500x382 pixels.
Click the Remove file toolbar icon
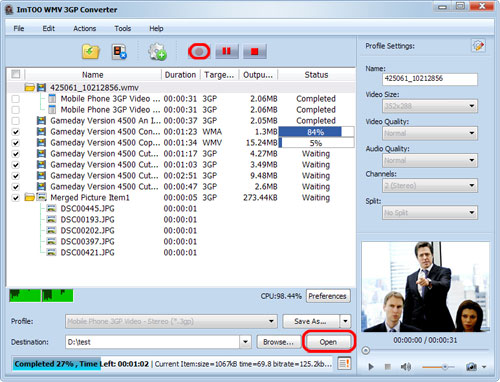[x=119, y=52]
